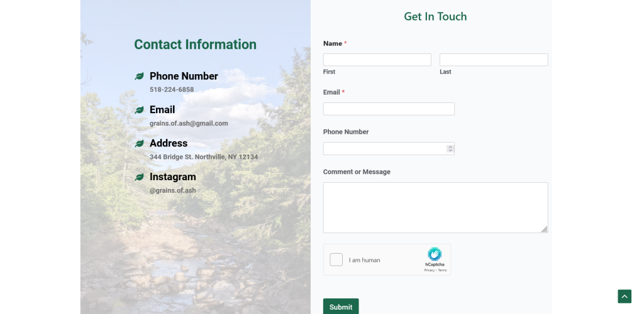644x314 pixels.
Task: Click the hCaptcha logo icon
Action: click(x=435, y=254)
